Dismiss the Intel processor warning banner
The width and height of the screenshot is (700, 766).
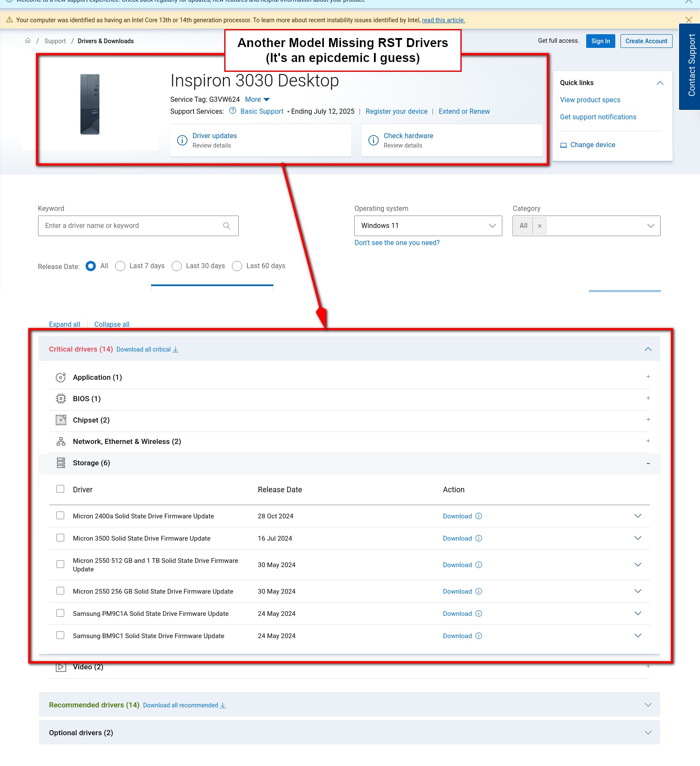click(x=688, y=20)
